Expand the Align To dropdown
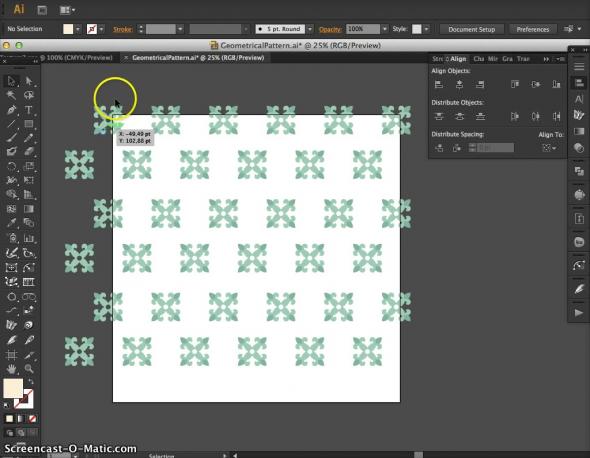Image resolution: width=590 pixels, height=458 pixels. click(x=549, y=148)
